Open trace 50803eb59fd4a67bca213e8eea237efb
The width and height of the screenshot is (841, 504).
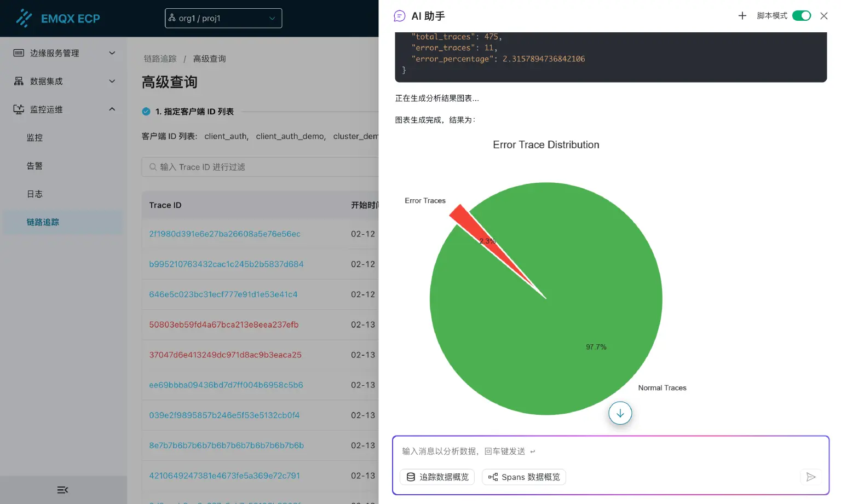tap(223, 325)
